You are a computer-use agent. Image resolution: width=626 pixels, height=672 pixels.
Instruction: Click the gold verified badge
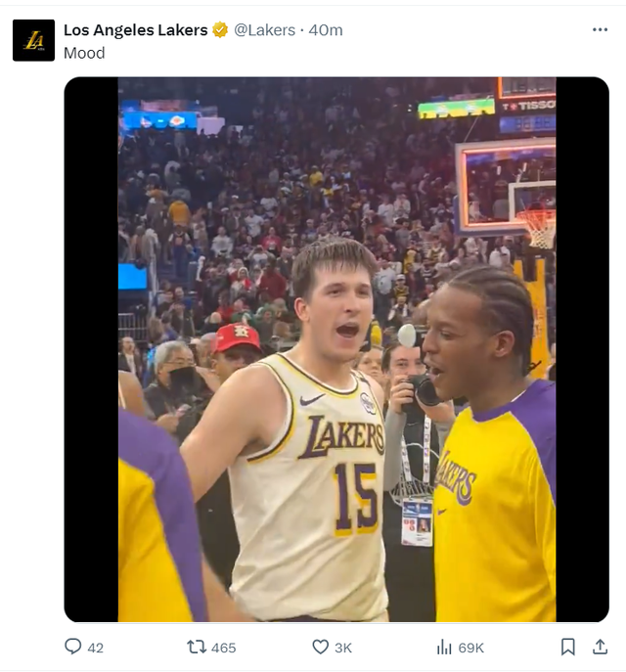pos(222,30)
